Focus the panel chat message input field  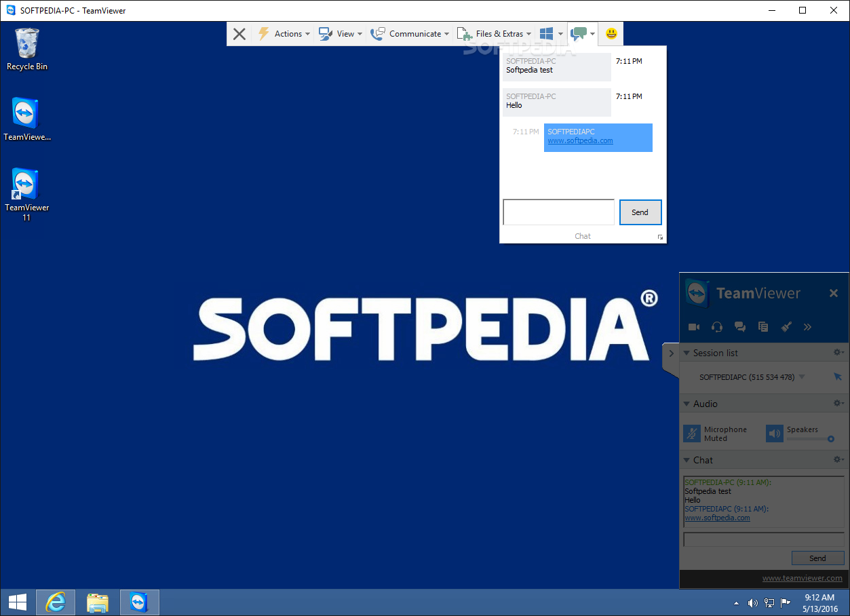pyautogui.click(x=764, y=540)
